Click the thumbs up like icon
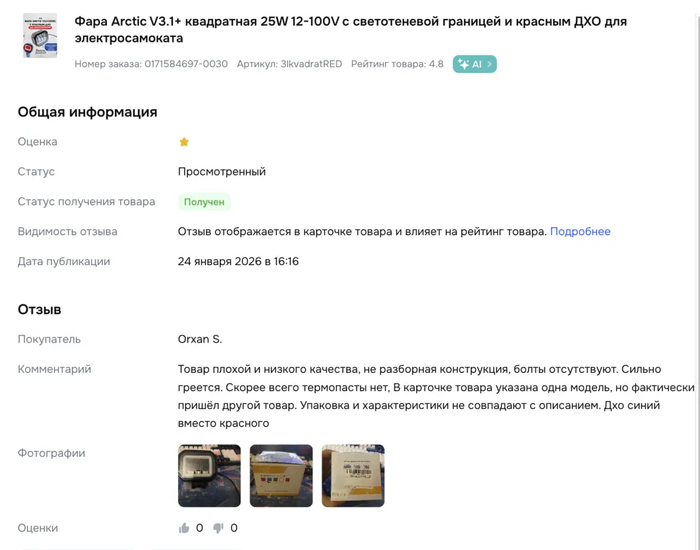 (x=184, y=528)
